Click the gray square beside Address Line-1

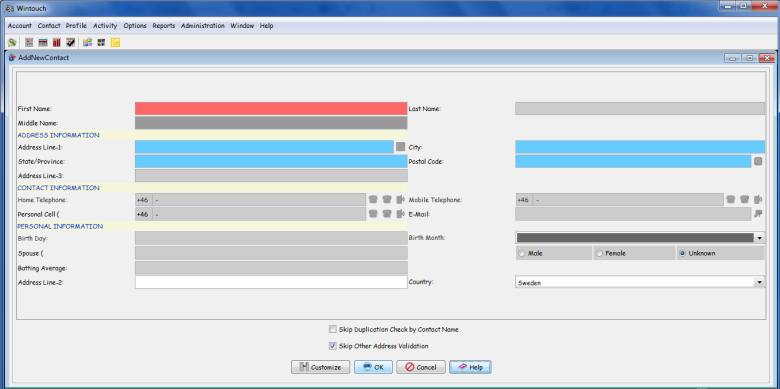[x=400, y=147]
